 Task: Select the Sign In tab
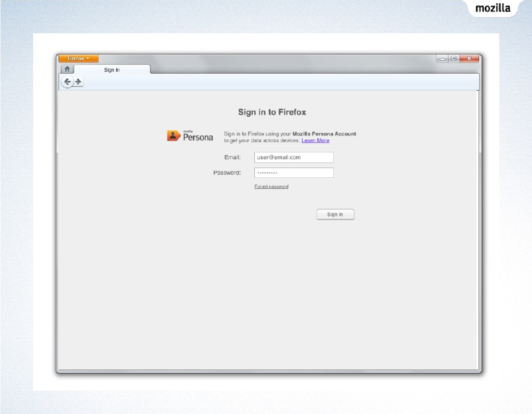(112, 70)
